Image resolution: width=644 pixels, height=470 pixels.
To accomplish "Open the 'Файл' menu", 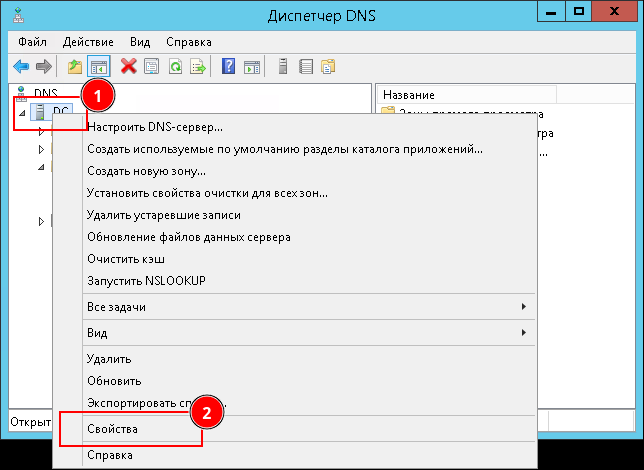I will 32,43.
